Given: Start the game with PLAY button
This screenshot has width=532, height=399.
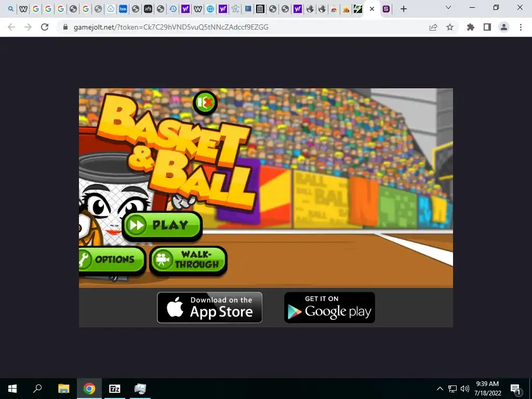Looking at the screenshot, I should [x=162, y=225].
